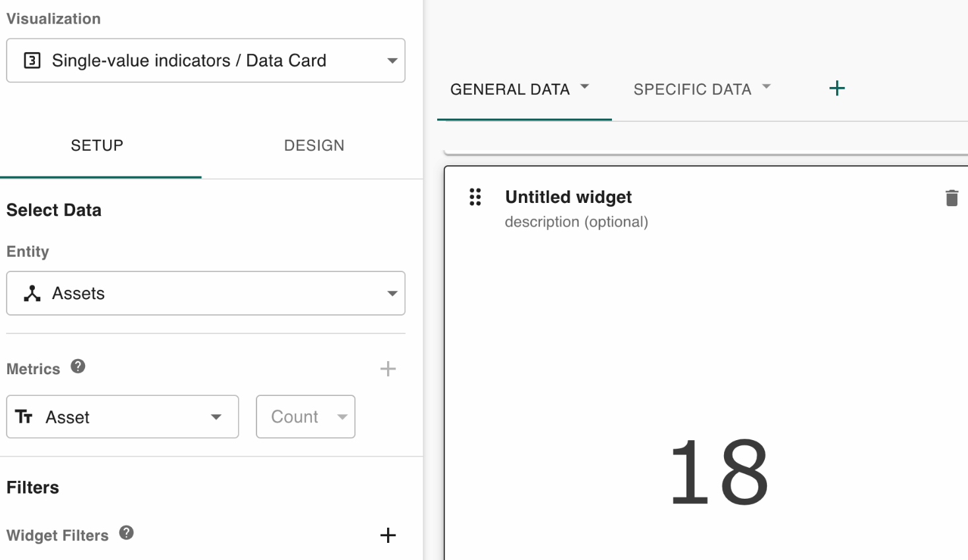Add a metric using the plus icon
Image resolution: width=968 pixels, height=560 pixels.
click(x=388, y=368)
